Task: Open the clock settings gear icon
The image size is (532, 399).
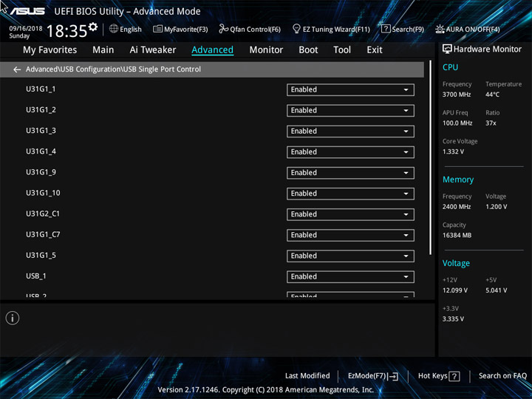Action: 93,27
